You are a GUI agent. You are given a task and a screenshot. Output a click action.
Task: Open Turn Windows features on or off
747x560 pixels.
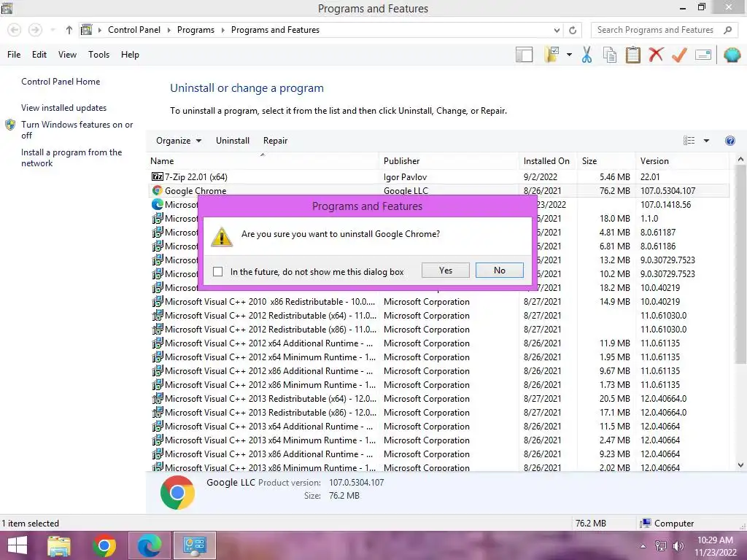tap(77, 130)
